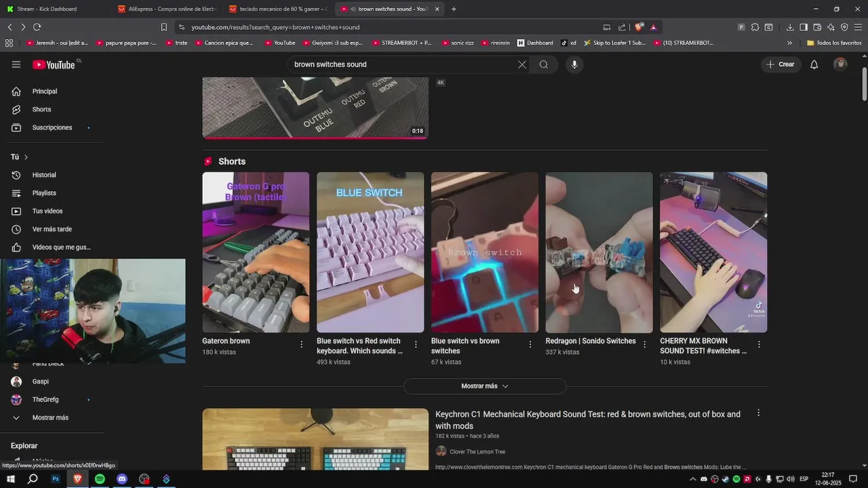Open options for Blue switch vs Red switch short
868x488 pixels.
tap(416, 344)
